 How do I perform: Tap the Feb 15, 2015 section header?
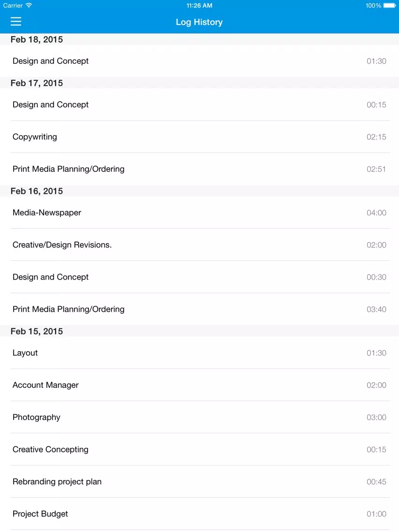tap(199, 331)
